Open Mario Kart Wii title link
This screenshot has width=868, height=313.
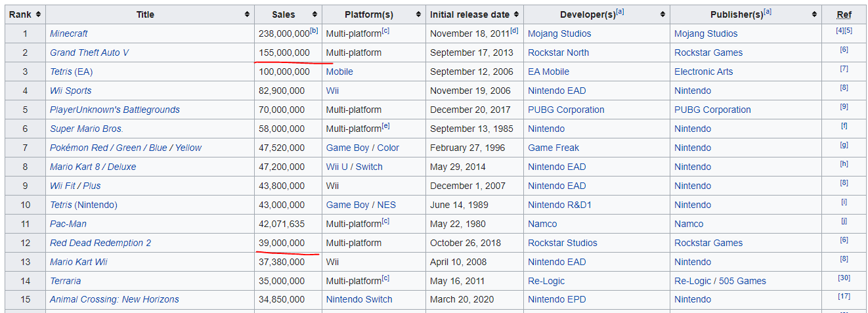[79, 262]
